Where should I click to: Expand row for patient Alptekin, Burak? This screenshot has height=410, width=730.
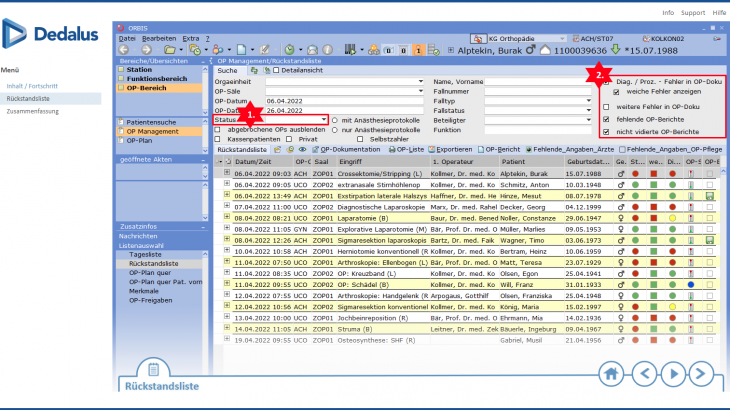(x=227, y=172)
